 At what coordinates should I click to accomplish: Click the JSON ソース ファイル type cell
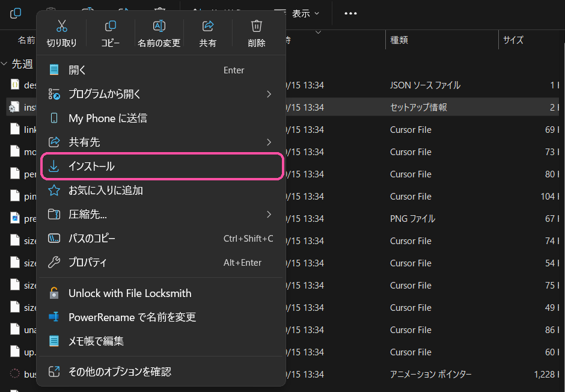425,85
